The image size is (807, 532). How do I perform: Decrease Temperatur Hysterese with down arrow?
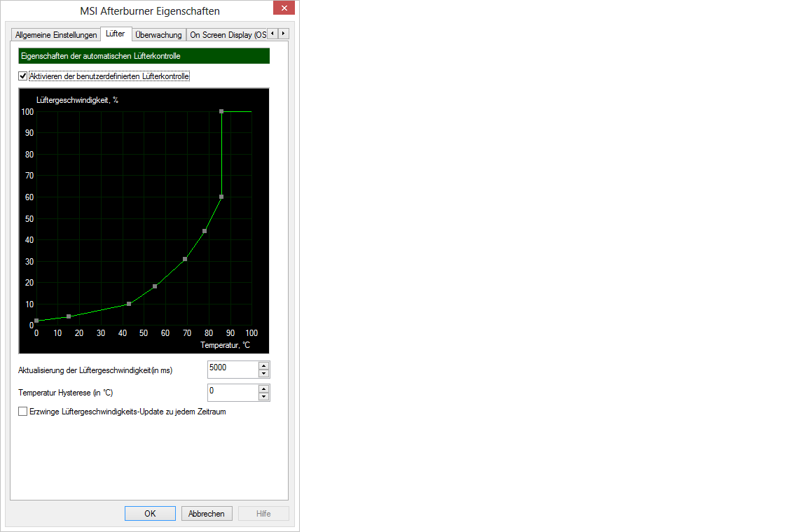point(264,397)
